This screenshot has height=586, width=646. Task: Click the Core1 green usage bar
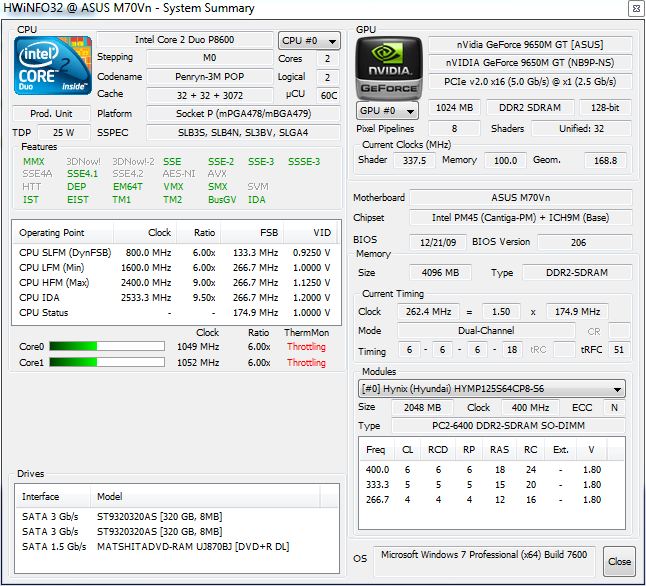coord(105,363)
